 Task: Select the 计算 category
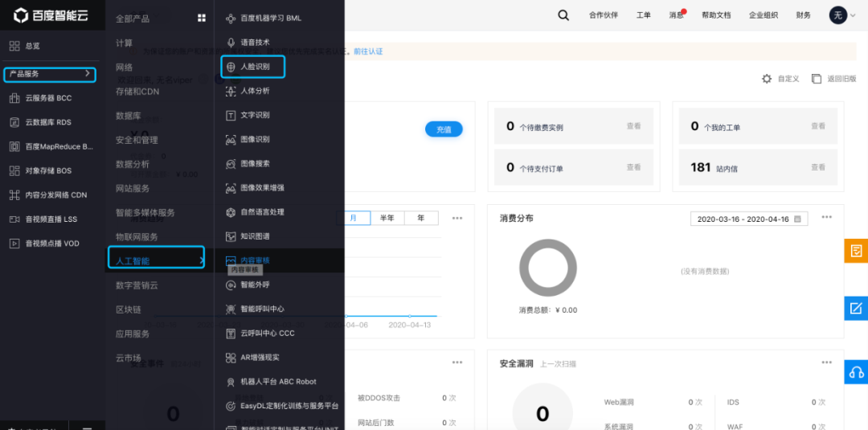pos(124,43)
